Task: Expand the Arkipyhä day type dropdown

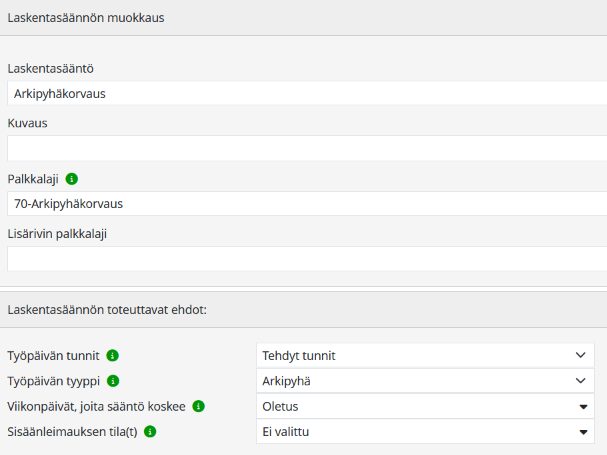Action: pyautogui.click(x=425, y=381)
